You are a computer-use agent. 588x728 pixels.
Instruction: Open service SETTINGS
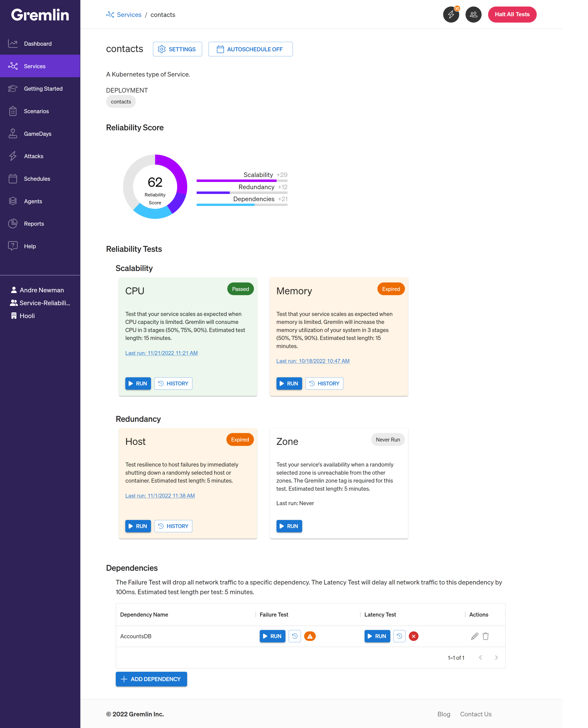[177, 49]
